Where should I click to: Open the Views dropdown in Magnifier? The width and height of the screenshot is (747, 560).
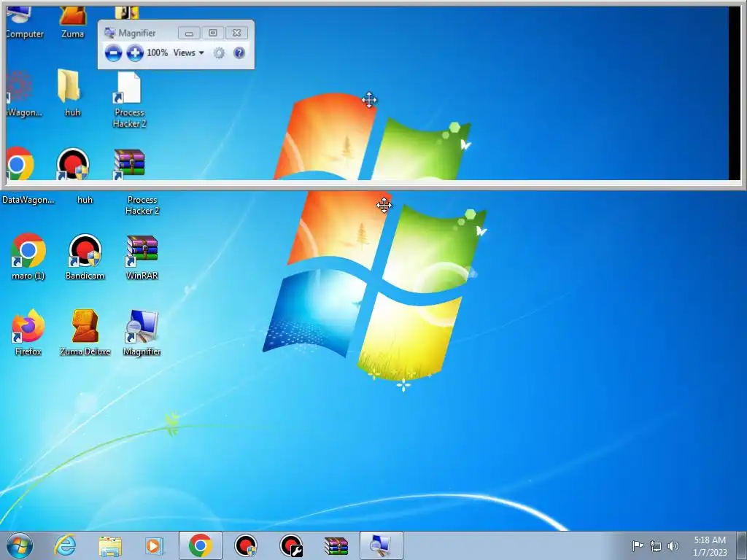pyautogui.click(x=189, y=52)
